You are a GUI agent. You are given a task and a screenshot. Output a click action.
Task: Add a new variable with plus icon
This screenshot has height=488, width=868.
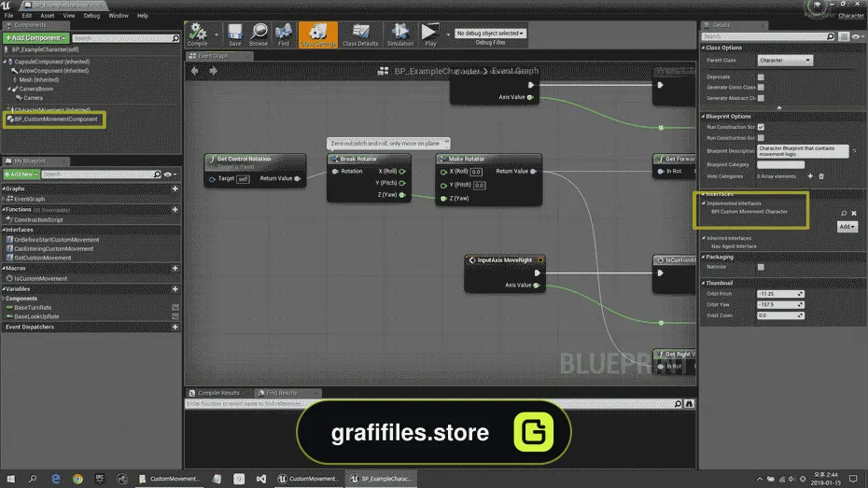pyautogui.click(x=175, y=289)
